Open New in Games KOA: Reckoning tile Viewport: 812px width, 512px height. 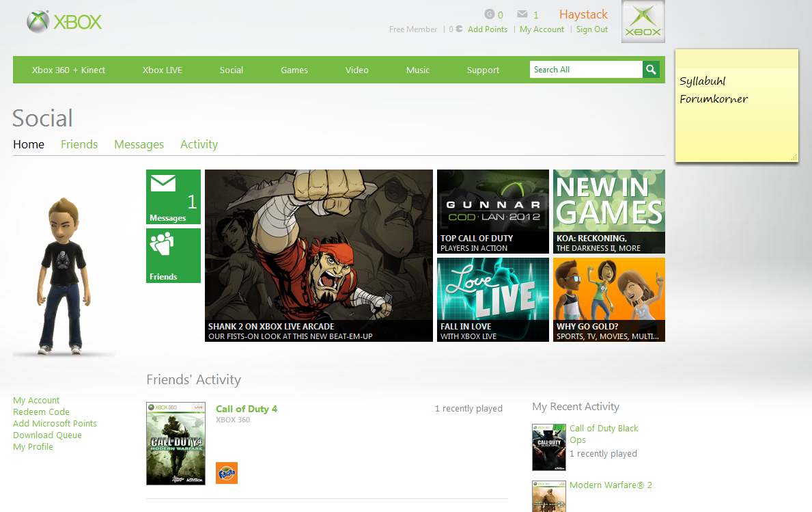[x=609, y=211]
